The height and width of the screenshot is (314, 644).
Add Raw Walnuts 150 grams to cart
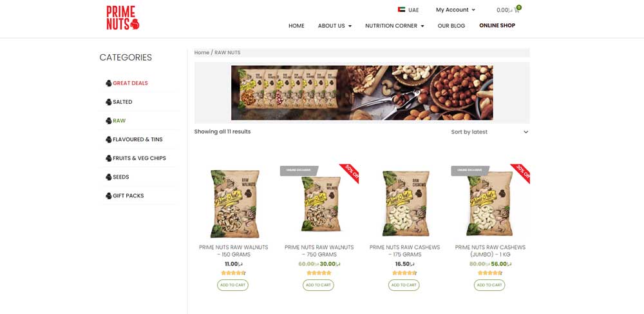point(233,285)
